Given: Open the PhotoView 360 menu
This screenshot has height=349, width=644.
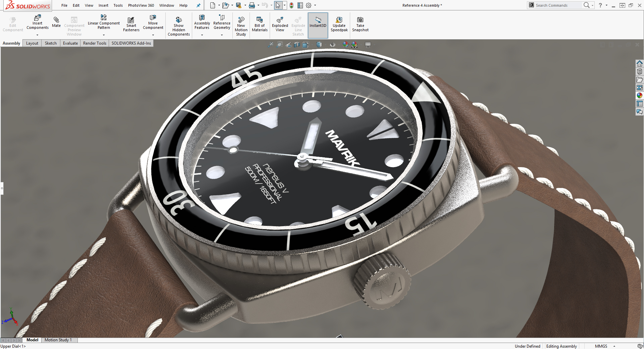Looking at the screenshot, I should coord(141,5).
